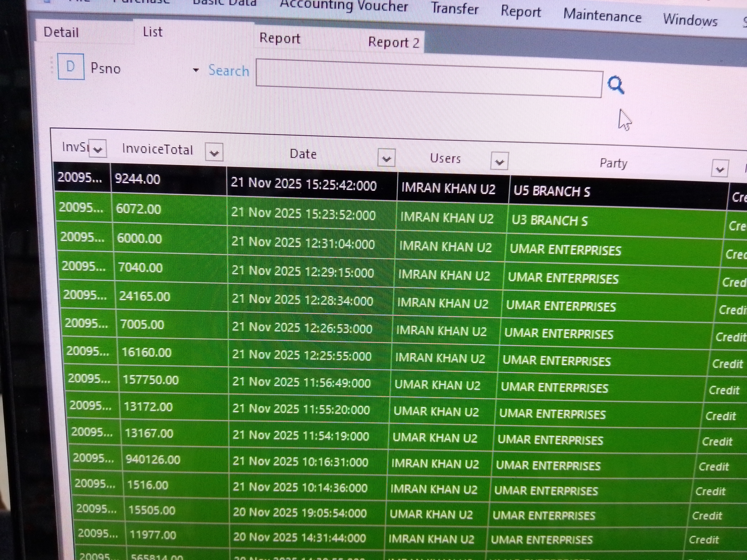Screen dimensions: 747x560
Task: Open the Accounting Voucher menu
Action: click(344, 6)
